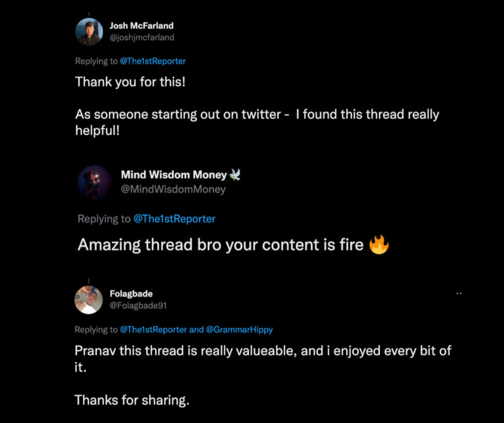The image size is (504, 423).
Task: Follow @The1stReporter link in Mind Wisdom Money's reply
Action: pyautogui.click(x=174, y=219)
